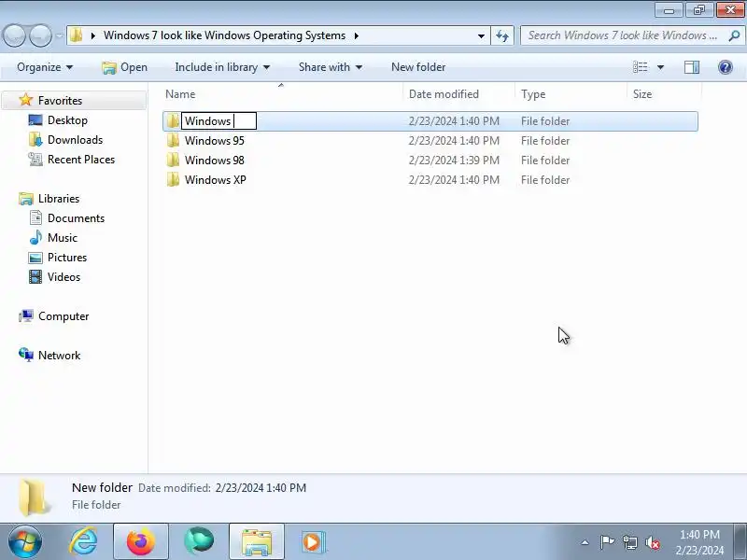Launch Windows Media Player from the taskbar
This screenshot has height=560, width=747.
click(x=313, y=541)
